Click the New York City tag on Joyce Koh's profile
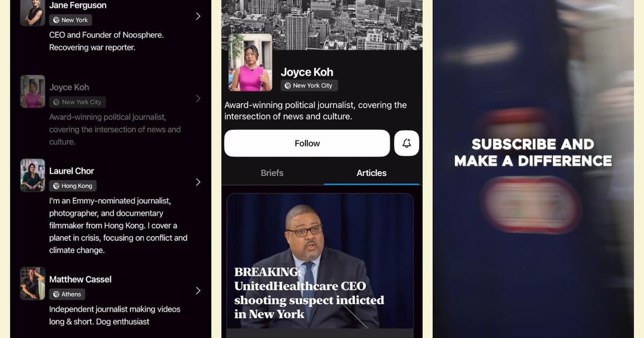Image resolution: width=644 pixels, height=338 pixels. click(309, 85)
